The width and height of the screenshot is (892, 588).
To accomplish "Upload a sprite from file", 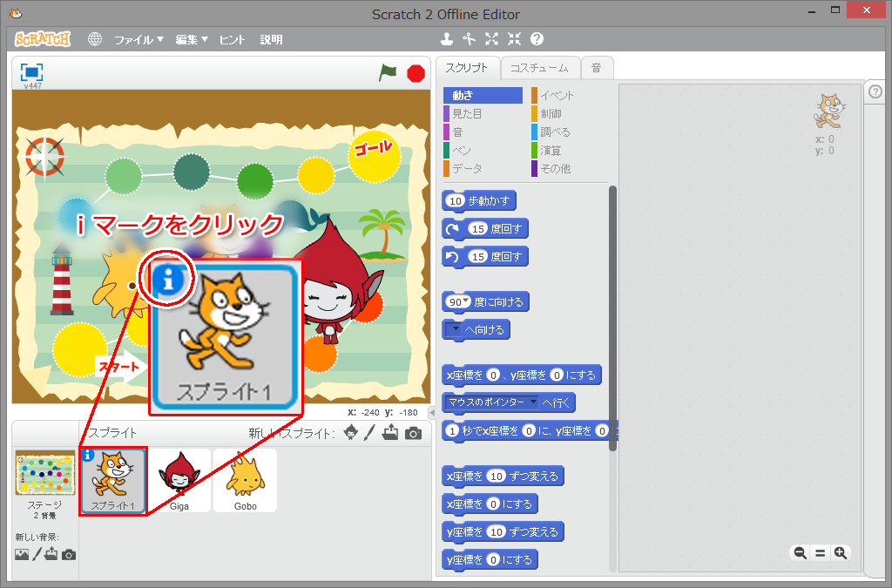I will (x=390, y=433).
